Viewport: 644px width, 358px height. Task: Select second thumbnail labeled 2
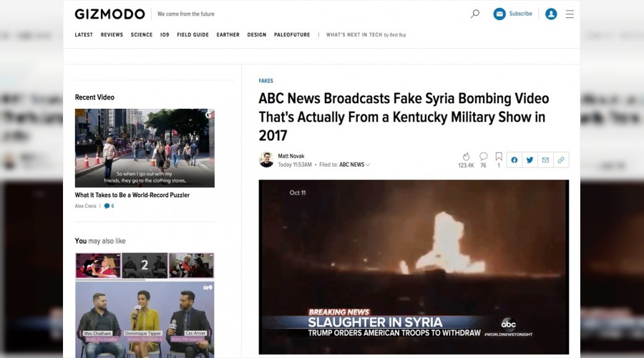[145, 266]
